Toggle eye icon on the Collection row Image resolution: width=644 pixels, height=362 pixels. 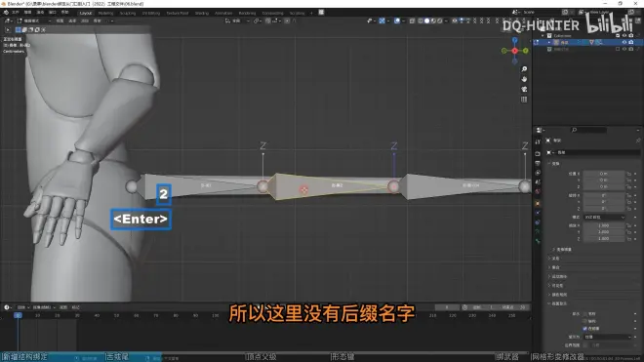[624, 36]
